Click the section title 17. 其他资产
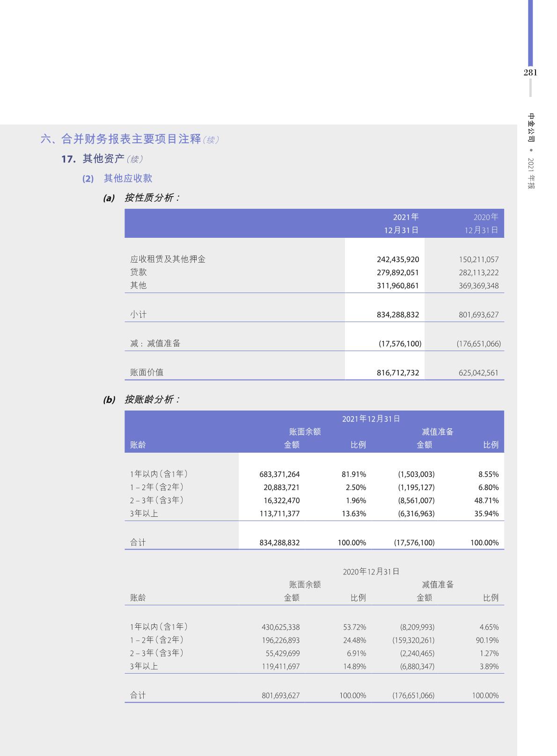Screen dimensions: 557x756 (x=102, y=159)
